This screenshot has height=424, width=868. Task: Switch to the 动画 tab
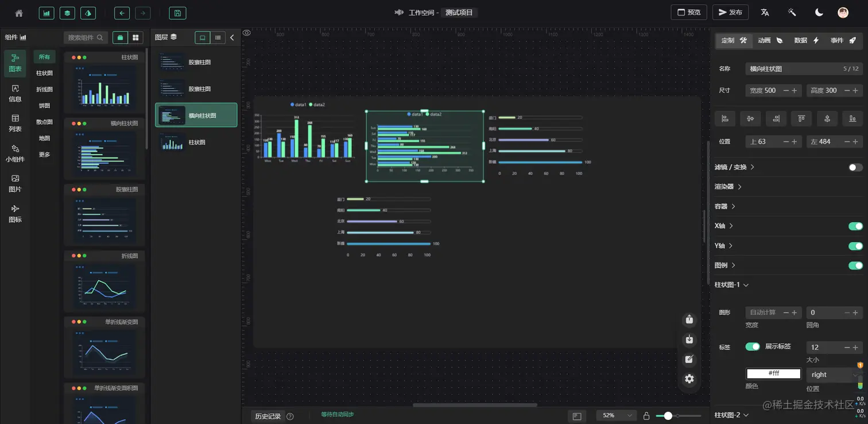click(x=770, y=40)
